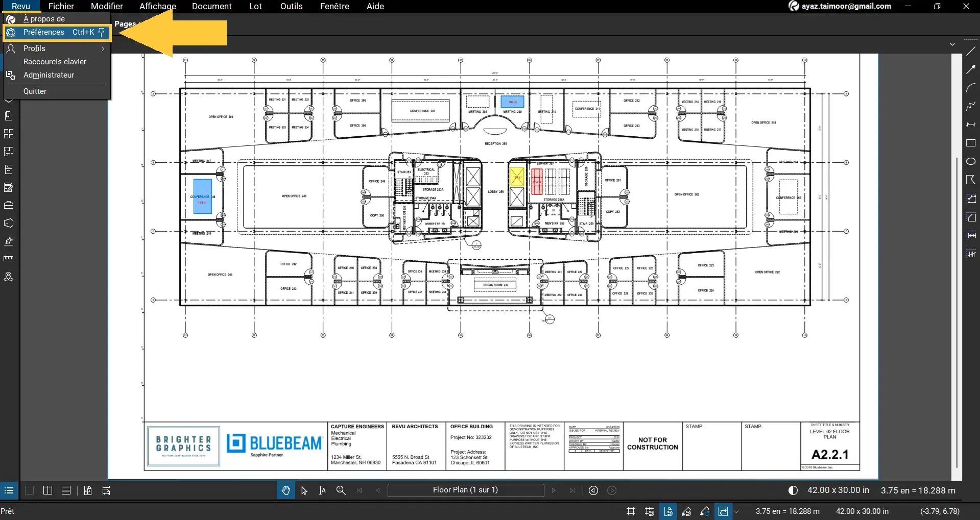The width and height of the screenshot is (980, 520).
Task: Select the Pan (hand) tool in the bottom toolbar
Action: pos(285,490)
